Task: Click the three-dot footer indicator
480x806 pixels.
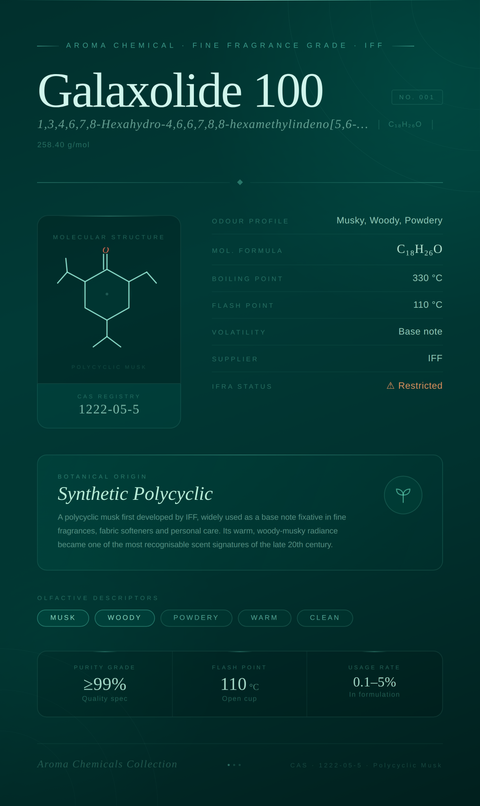Action: point(234,765)
